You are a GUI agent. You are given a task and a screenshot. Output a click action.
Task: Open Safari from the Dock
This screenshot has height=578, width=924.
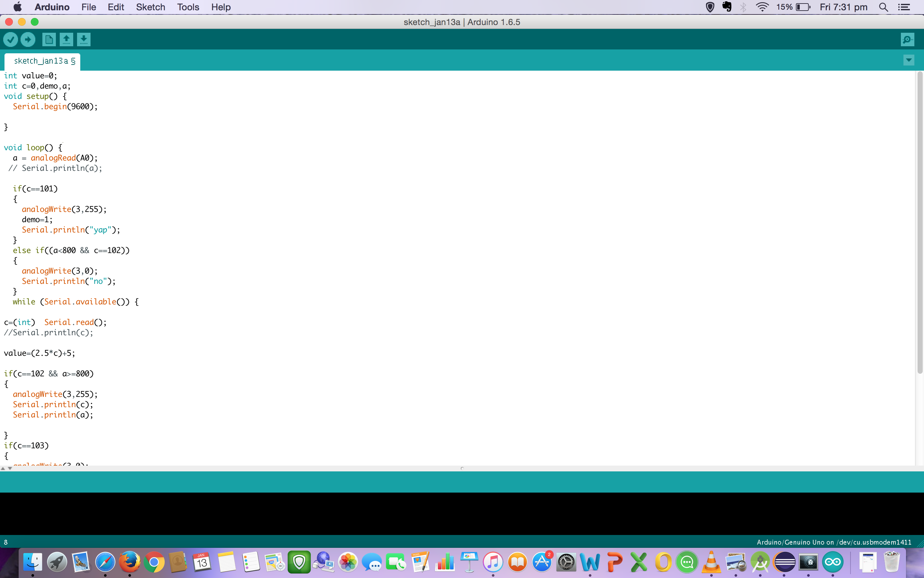tap(105, 562)
